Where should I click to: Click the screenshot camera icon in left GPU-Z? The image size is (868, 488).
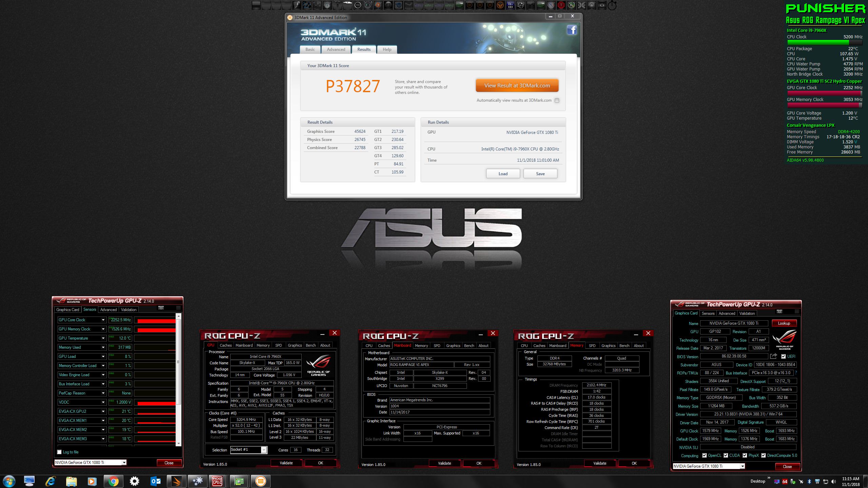point(161,308)
